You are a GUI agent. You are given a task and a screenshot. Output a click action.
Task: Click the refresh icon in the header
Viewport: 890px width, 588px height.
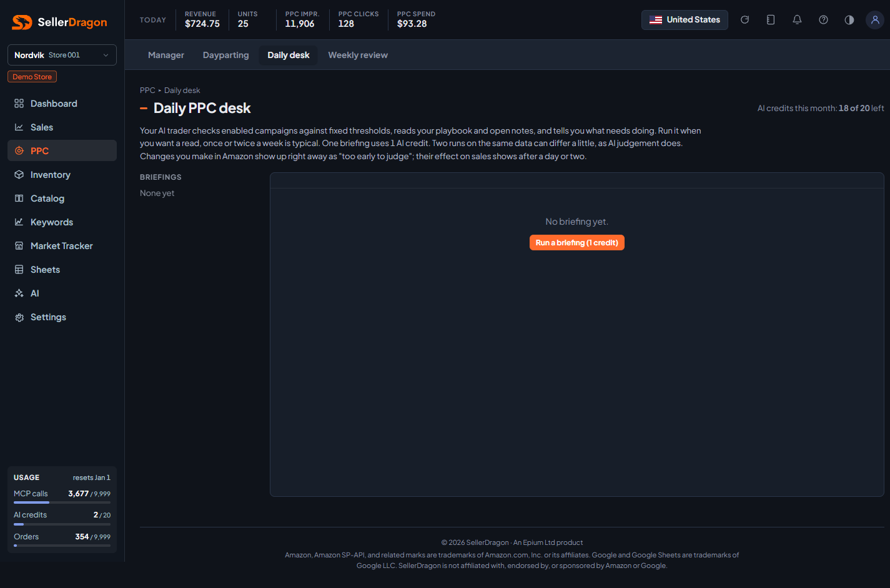pyautogui.click(x=744, y=20)
